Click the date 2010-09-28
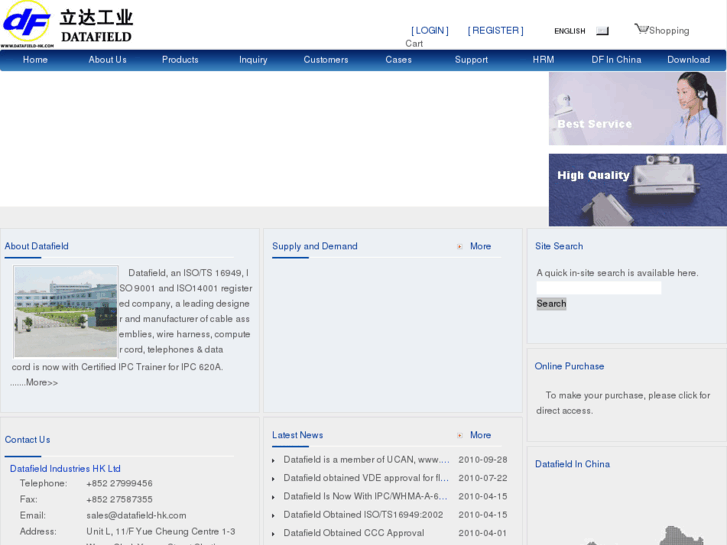The image size is (727, 545). point(483,460)
